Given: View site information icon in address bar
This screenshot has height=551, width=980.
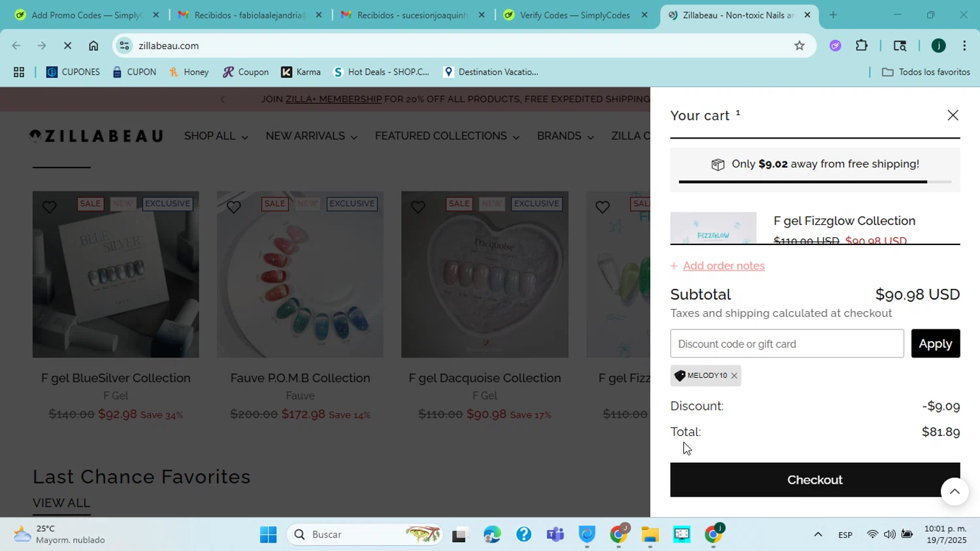Looking at the screenshot, I should click(125, 46).
